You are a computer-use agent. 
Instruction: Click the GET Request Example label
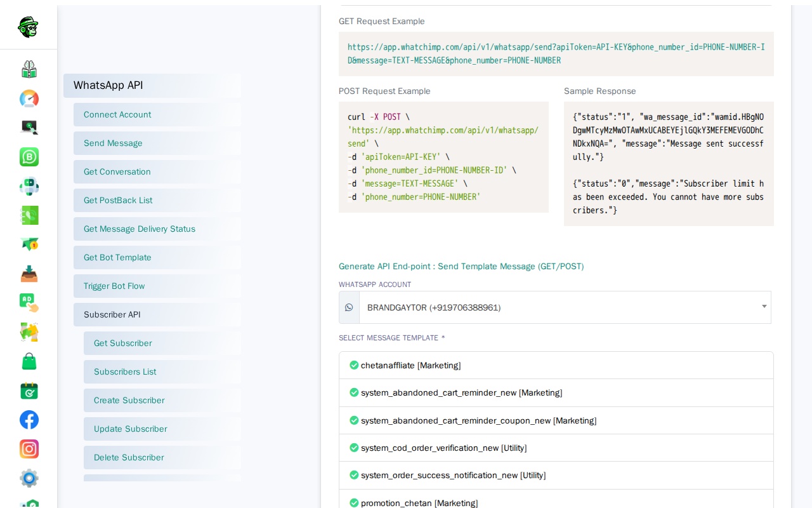click(382, 22)
